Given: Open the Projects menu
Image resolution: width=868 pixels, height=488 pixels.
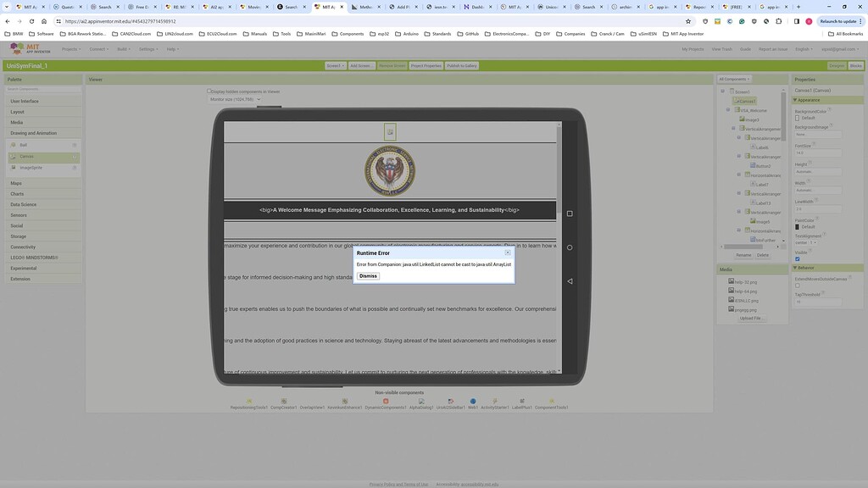Looking at the screenshot, I should 72,48.
